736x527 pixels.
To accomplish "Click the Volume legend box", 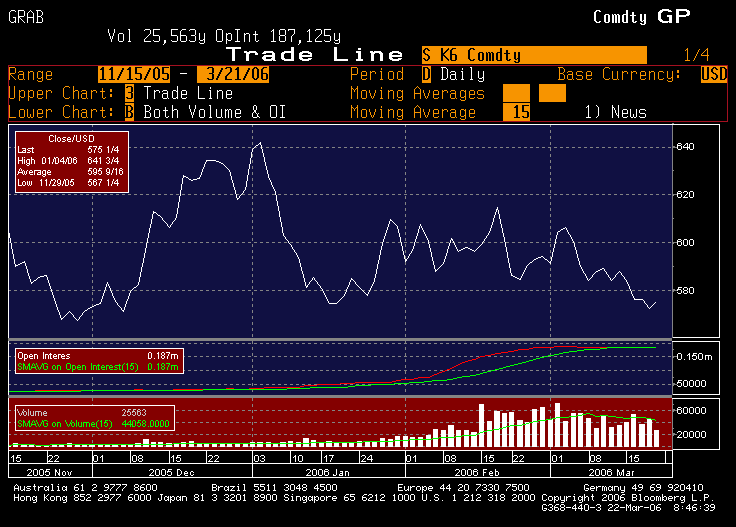I will 93,417.
